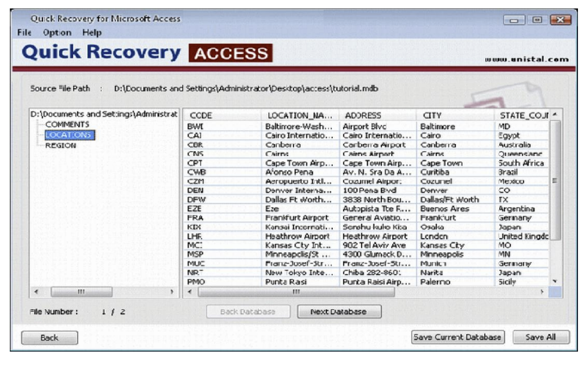Click the Back button at bottom left
This screenshot has width=588, height=367.
(51, 337)
